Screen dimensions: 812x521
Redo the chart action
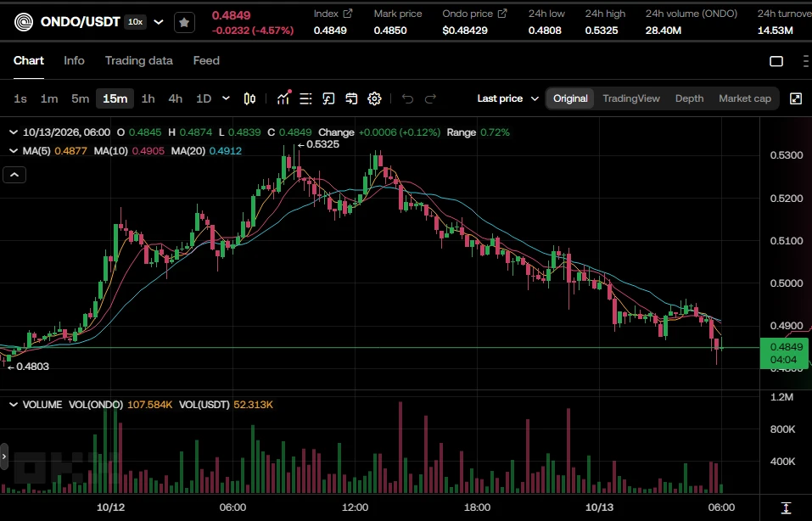(430, 98)
